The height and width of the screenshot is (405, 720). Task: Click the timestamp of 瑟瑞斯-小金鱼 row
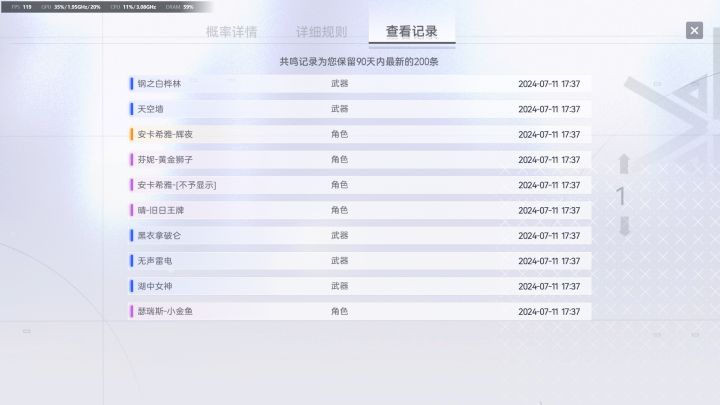pos(549,311)
